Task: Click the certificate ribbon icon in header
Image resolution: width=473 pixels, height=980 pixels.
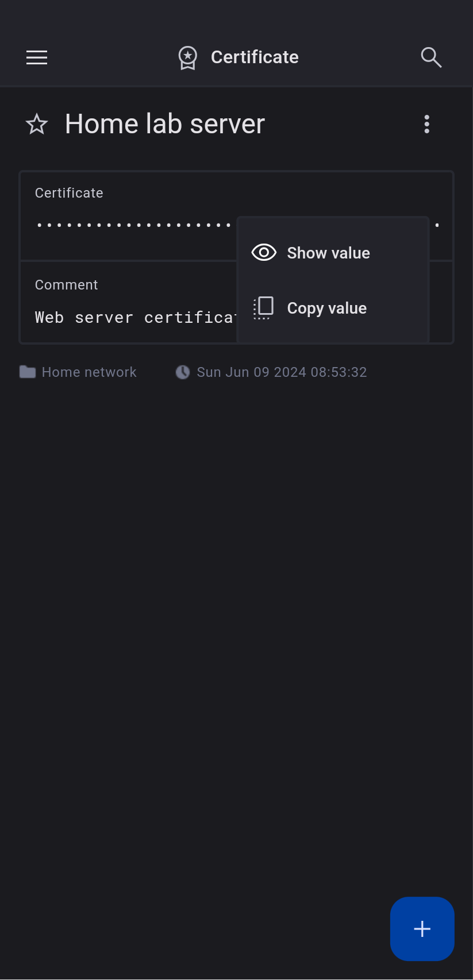Action: 187,57
